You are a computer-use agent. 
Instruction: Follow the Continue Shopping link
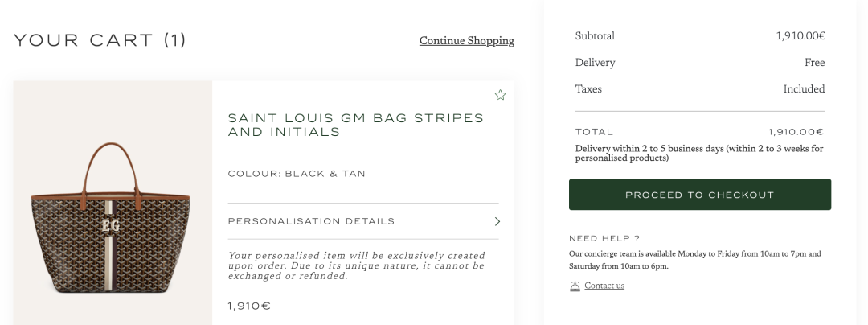[466, 40]
